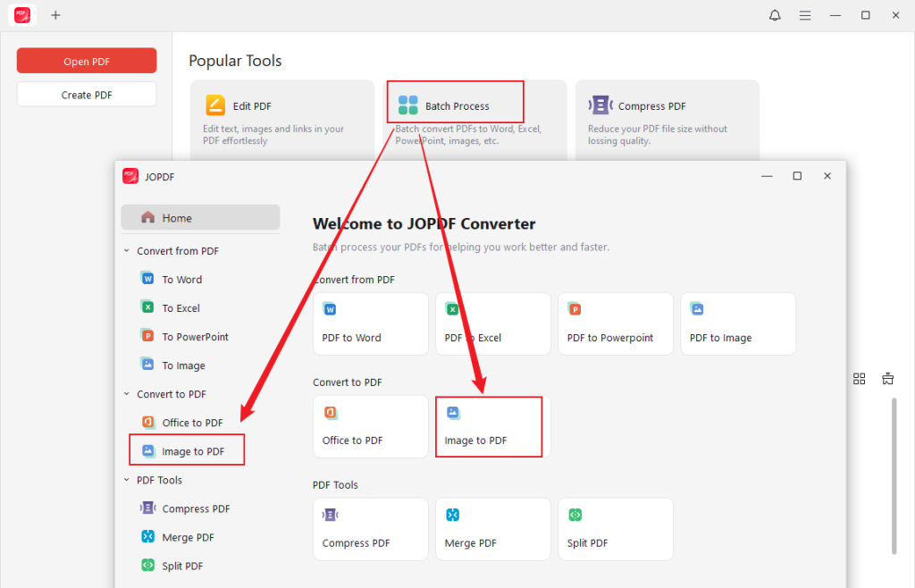915x588 pixels.
Task: Click the notification bell icon
Action: (x=775, y=14)
